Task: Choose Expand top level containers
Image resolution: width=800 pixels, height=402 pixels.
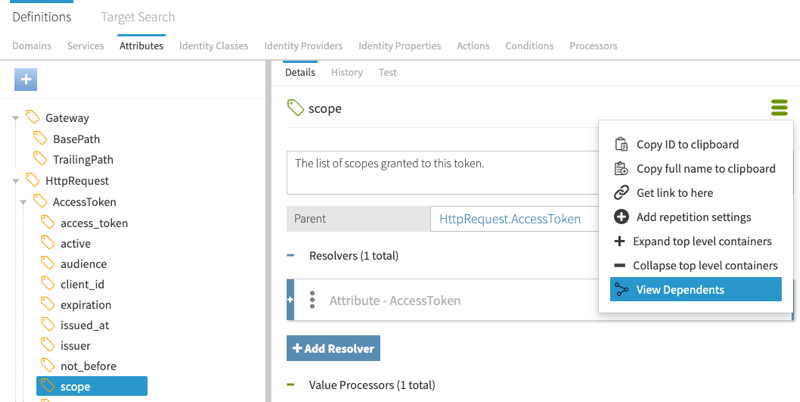Action: (x=703, y=241)
